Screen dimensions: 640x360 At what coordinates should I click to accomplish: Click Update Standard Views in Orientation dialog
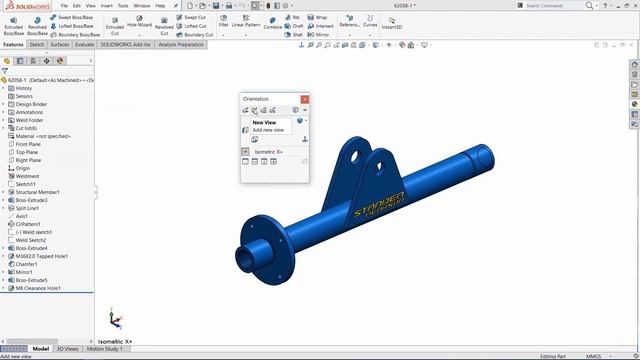click(264, 110)
